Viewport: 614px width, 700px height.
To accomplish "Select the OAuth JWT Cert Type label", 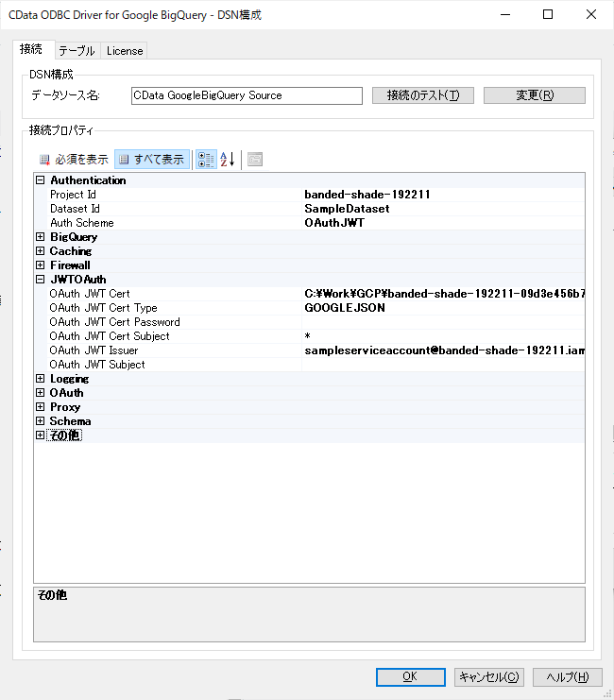I will coord(103,308).
